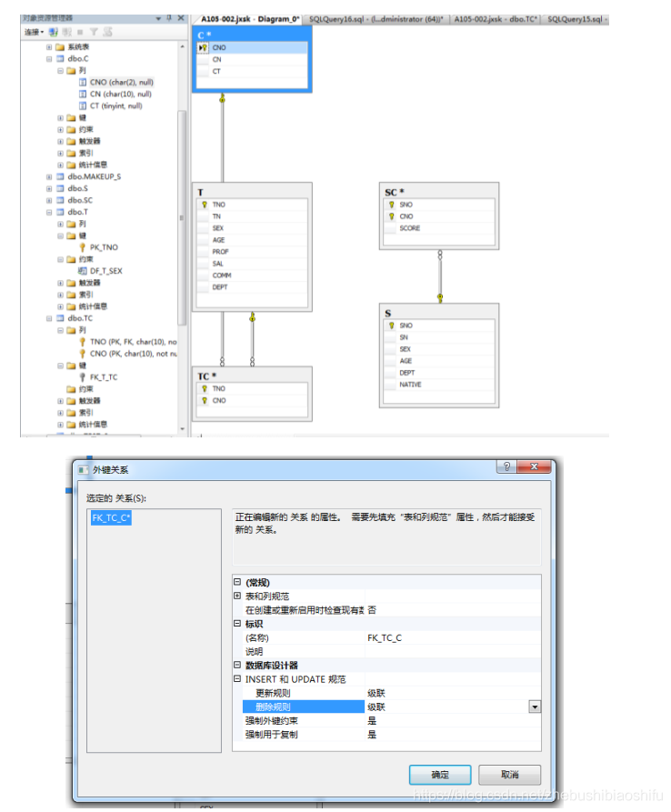This screenshot has width=671, height=812.
Task: Click the dbo.S table icon in tree
Action: (60, 188)
